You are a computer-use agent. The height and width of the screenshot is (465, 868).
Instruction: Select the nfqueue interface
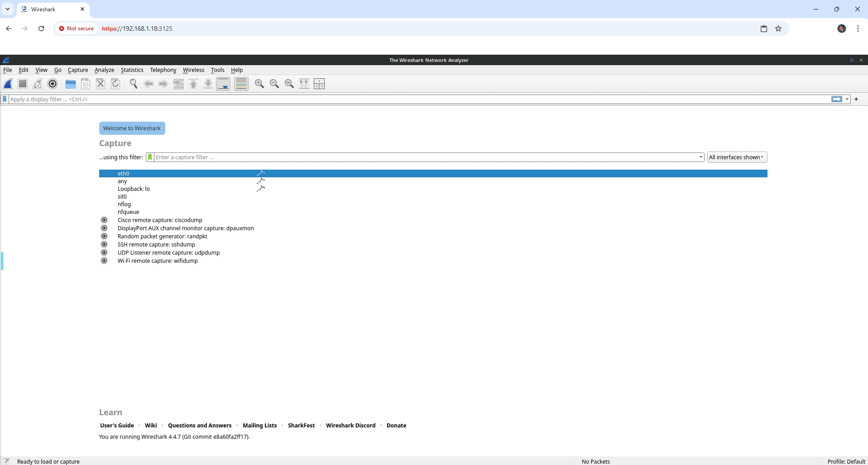pos(433,212)
